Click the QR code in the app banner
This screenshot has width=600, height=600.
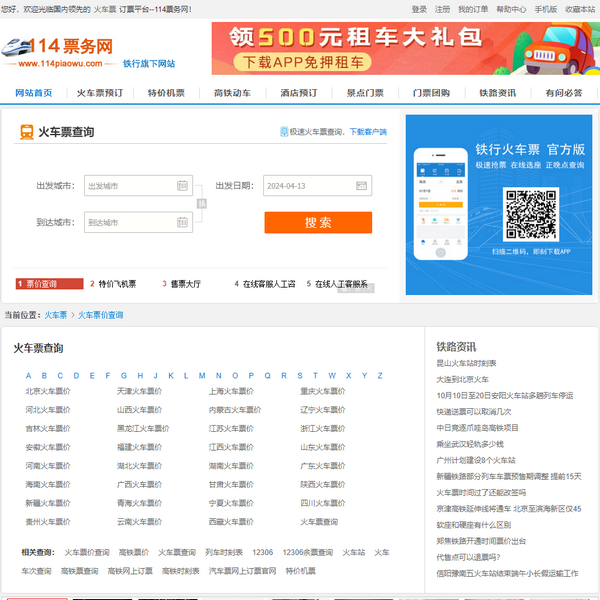pyautogui.click(x=529, y=213)
